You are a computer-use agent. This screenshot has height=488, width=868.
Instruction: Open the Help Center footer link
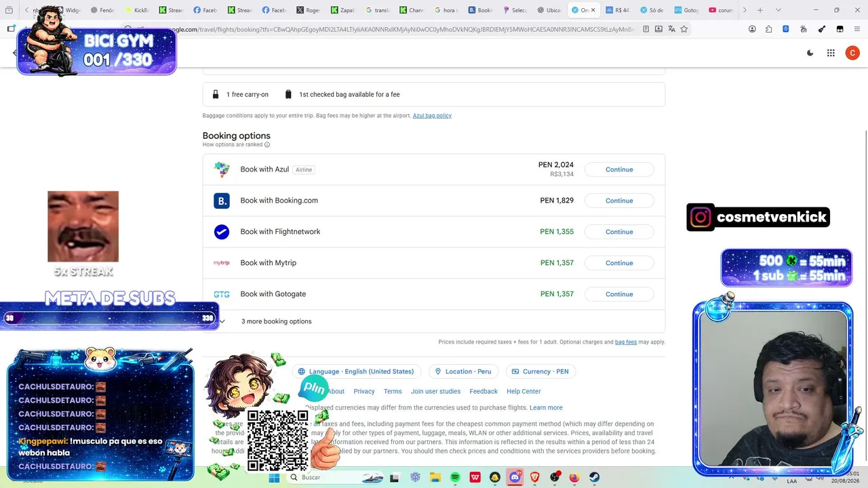pos(524,391)
